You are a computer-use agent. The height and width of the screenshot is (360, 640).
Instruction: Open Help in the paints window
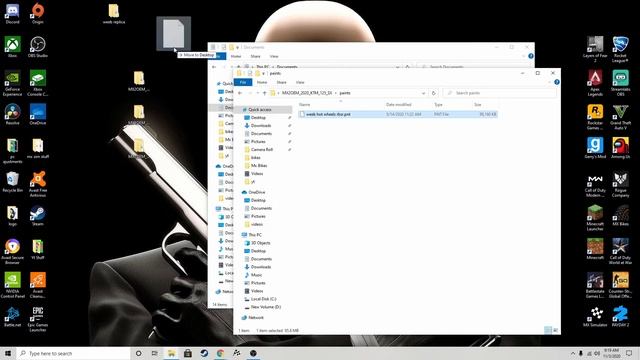557,82
